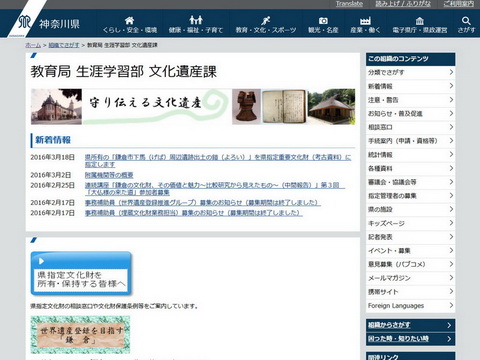Open 意見募集(パブコメ) sidebar item
This screenshot has height=360, width=480.
[x=410, y=264]
